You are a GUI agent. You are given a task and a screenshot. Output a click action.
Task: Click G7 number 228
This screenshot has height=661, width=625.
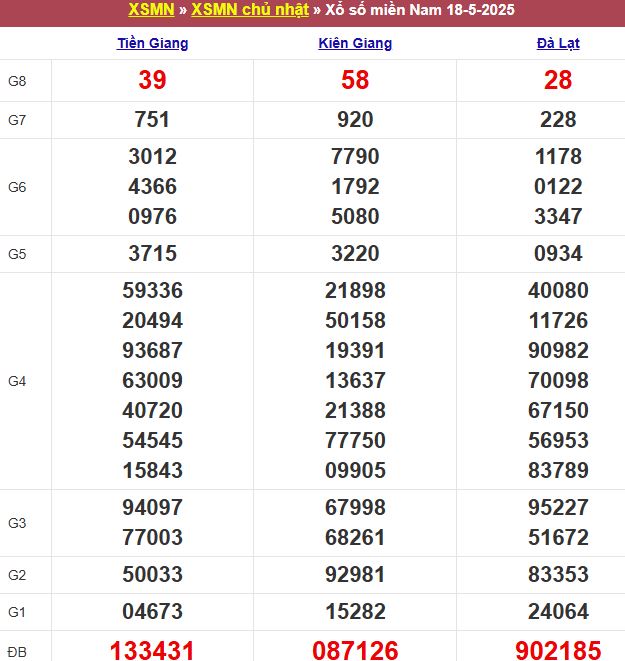[558, 119]
